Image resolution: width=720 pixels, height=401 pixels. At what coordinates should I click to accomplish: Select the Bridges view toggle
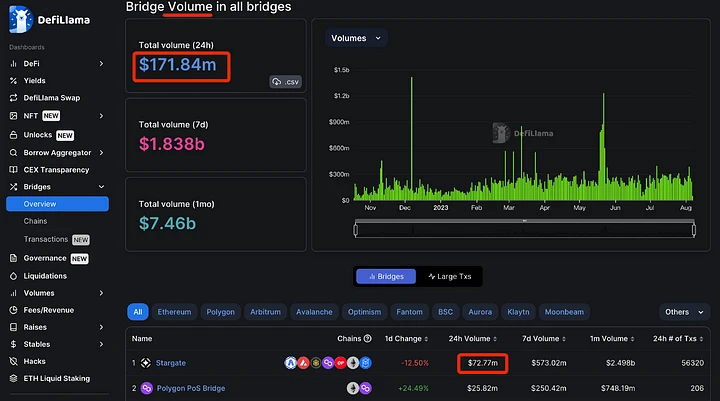click(386, 276)
